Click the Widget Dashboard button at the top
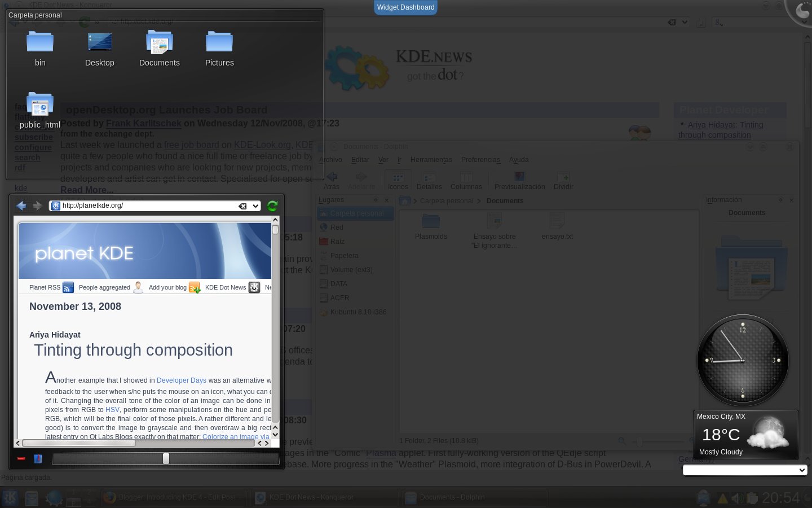The height and width of the screenshot is (508, 812). pyautogui.click(x=405, y=7)
